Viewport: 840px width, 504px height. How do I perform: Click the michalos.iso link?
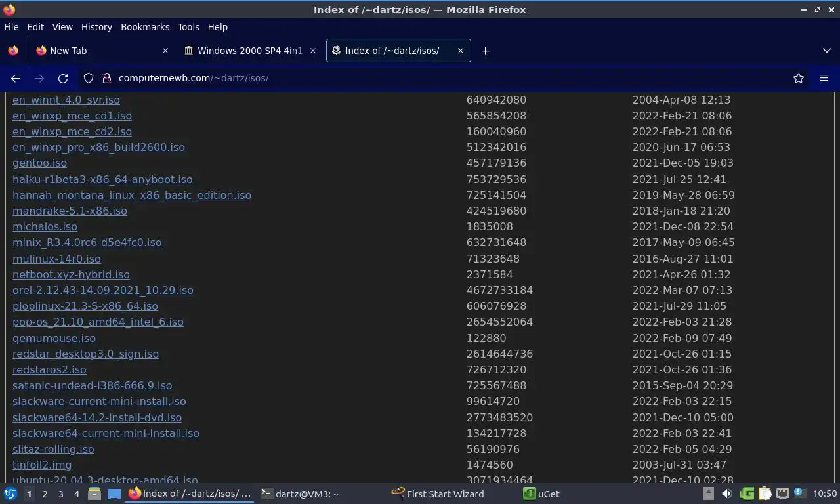coord(45,227)
